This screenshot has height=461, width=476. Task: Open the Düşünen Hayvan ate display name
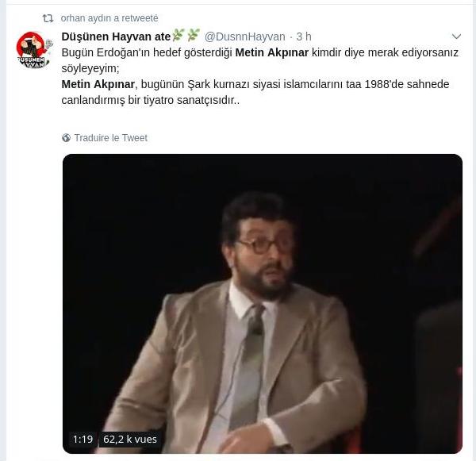(x=116, y=36)
